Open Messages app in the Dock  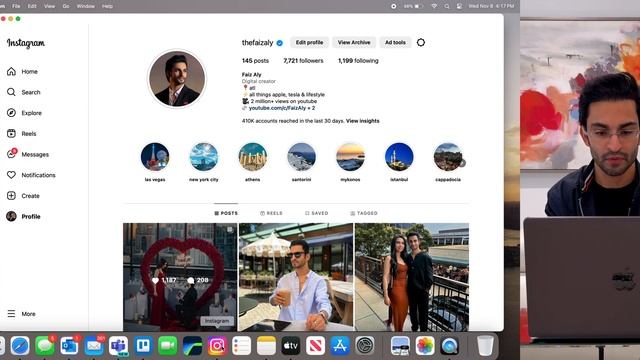tap(45, 346)
